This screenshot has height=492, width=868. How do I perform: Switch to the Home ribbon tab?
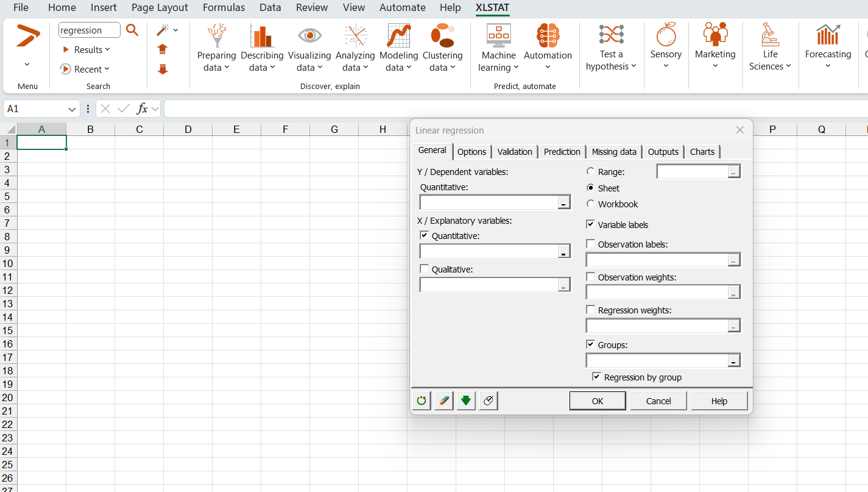coord(62,7)
